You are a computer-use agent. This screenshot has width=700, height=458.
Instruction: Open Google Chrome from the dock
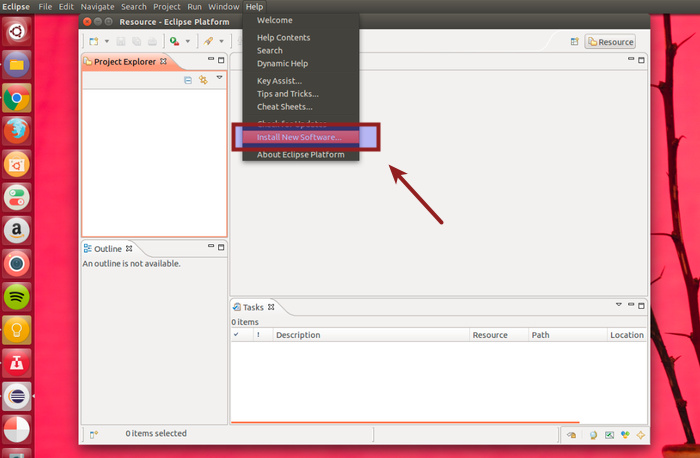click(x=17, y=98)
